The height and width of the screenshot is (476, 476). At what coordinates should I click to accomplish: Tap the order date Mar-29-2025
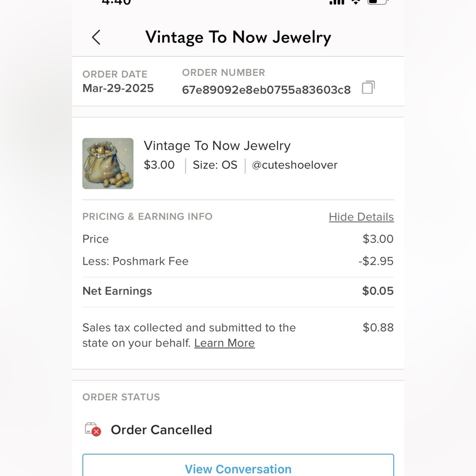[118, 89]
